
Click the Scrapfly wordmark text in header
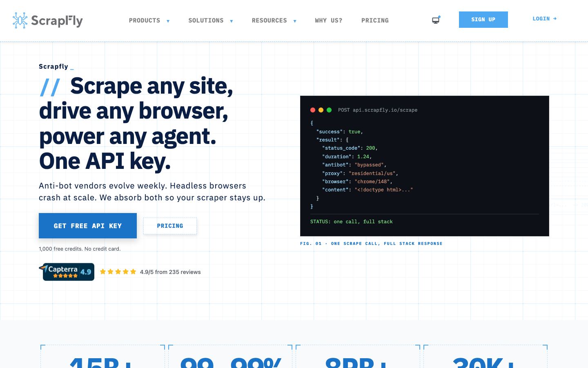[57, 20]
